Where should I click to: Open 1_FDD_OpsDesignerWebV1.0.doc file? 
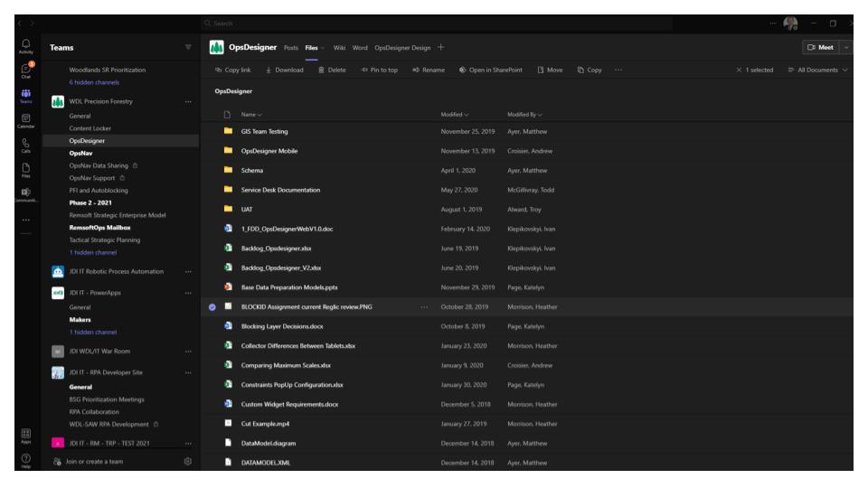click(288, 229)
